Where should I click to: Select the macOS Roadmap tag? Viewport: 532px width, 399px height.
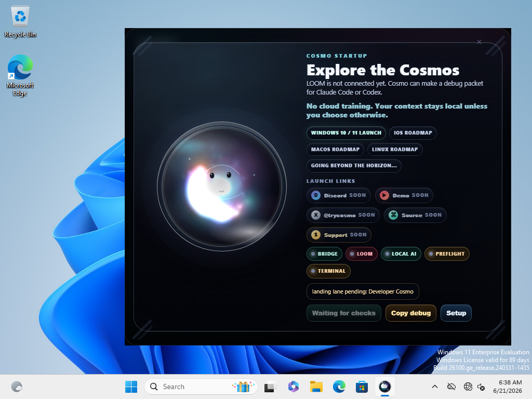tap(335, 149)
